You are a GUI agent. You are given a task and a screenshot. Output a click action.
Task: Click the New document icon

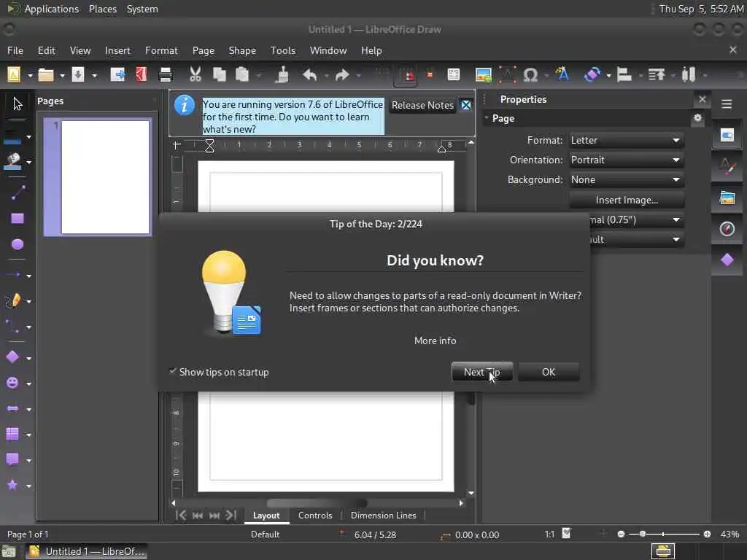pos(14,75)
